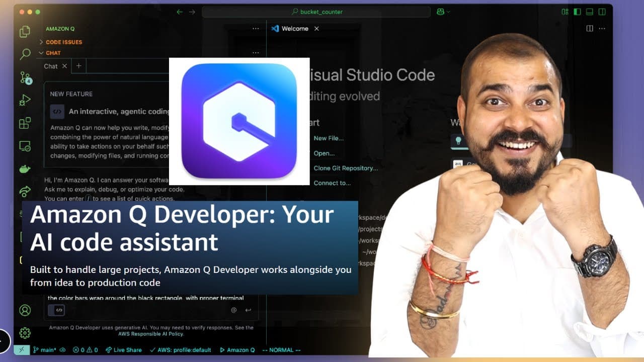Click the main* branch in status bar

tap(44, 350)
